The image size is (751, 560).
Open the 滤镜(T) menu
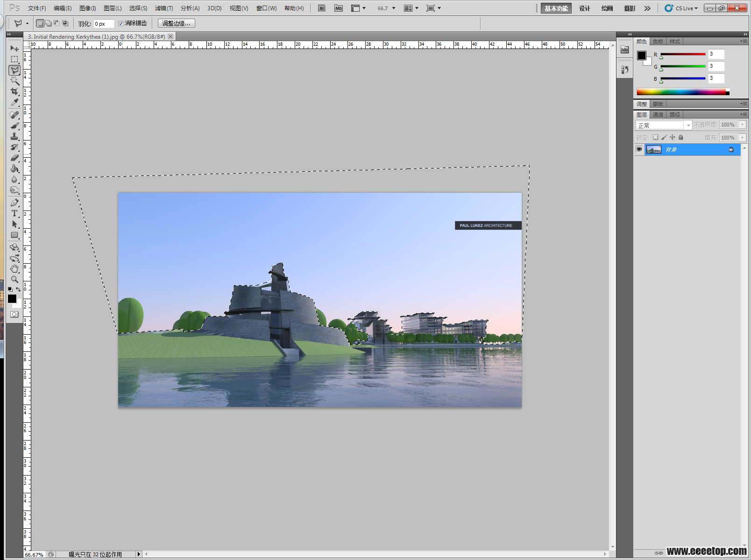coord(164,8)
